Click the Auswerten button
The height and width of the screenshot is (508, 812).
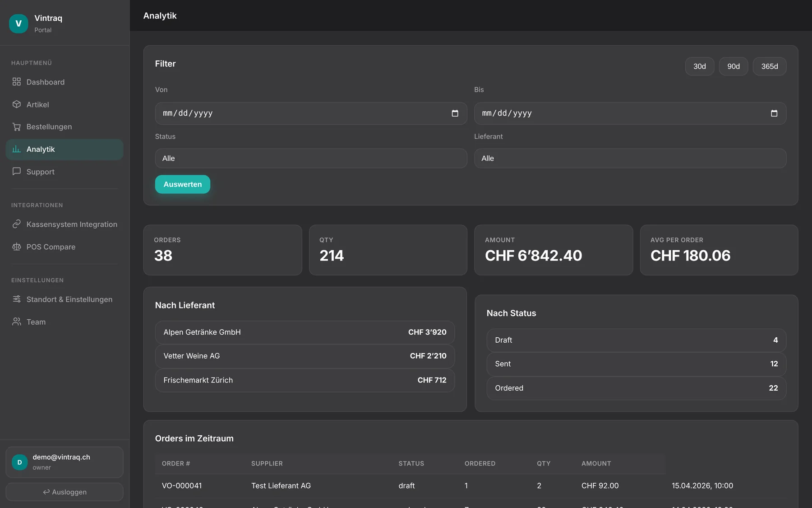tap(183, 184)
